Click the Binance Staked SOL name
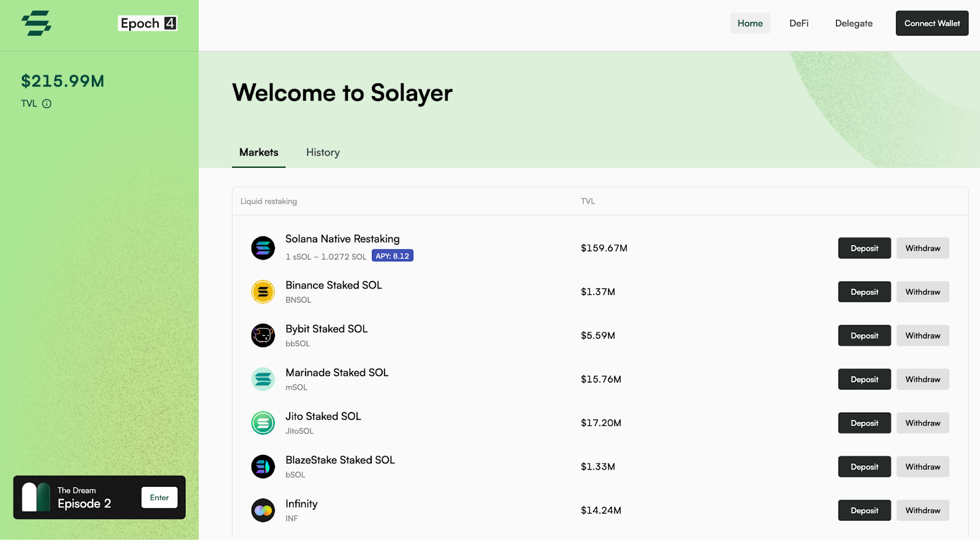The height and width of the screenshot is (540, 980). click(x=334, y=285)
